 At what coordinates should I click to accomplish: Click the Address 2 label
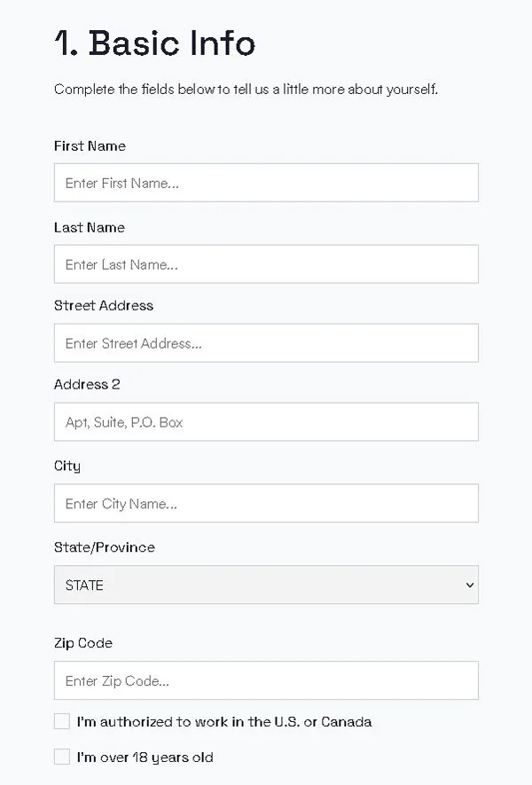point(87,384)
